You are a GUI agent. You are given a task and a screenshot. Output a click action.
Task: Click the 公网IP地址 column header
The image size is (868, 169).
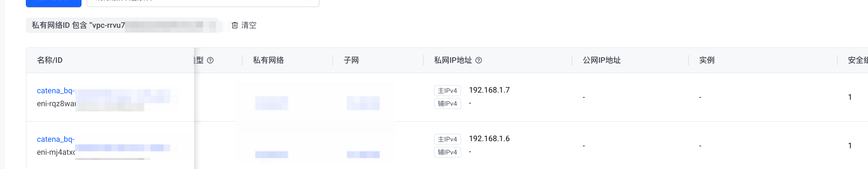602,61
